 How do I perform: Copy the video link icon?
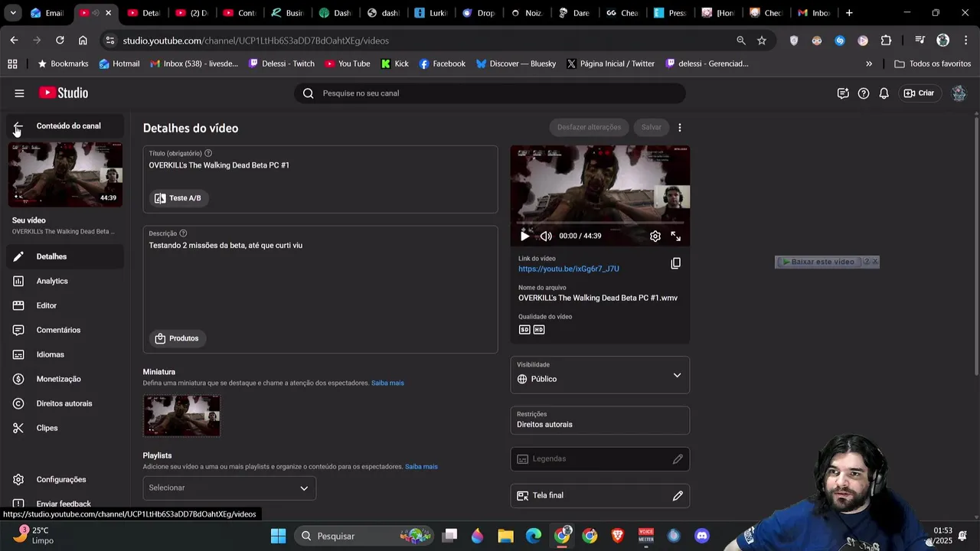pos(676,263)
